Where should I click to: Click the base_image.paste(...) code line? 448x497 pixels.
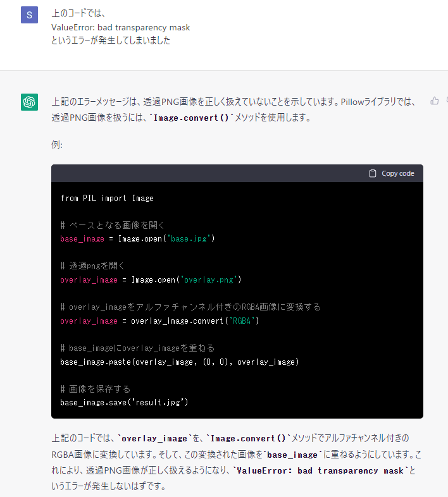click(180, 362)
